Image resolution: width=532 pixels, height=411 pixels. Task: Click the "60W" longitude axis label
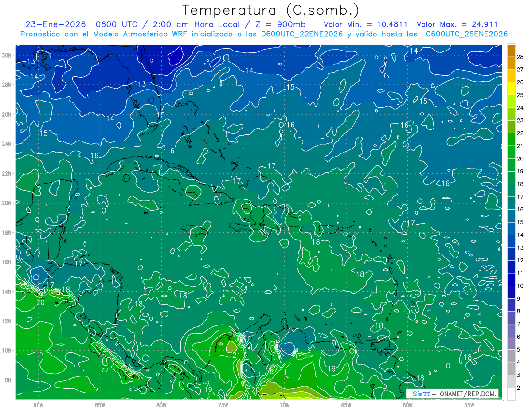pyautogui.click(x=408, y=405)
